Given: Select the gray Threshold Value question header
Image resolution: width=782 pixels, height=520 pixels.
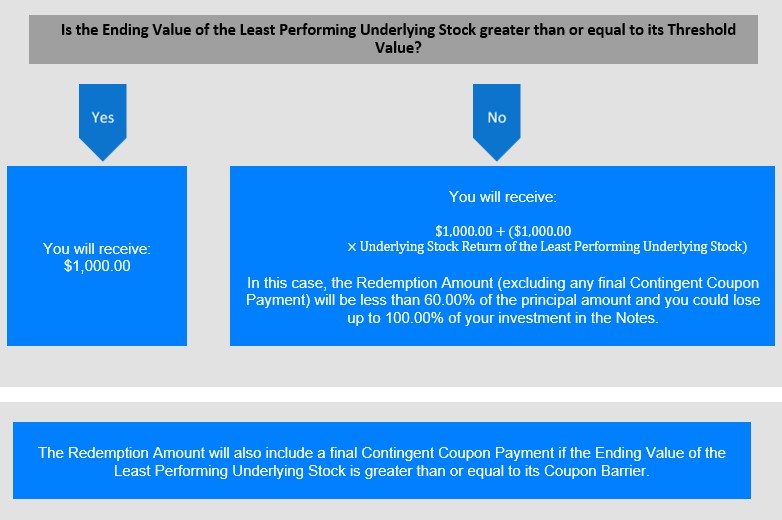Looking at the screenshot, I should pos(393,39).
